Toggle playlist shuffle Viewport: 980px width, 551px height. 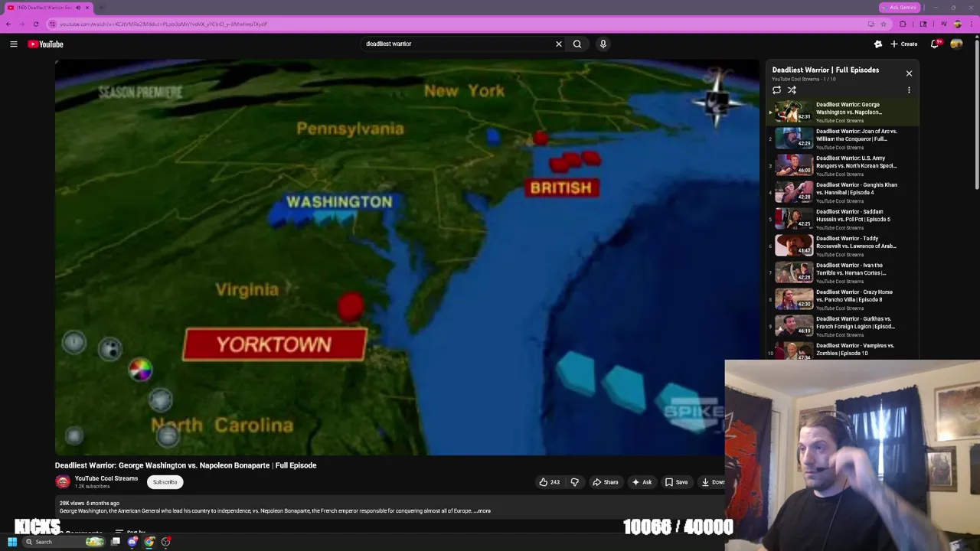(792, 90)
